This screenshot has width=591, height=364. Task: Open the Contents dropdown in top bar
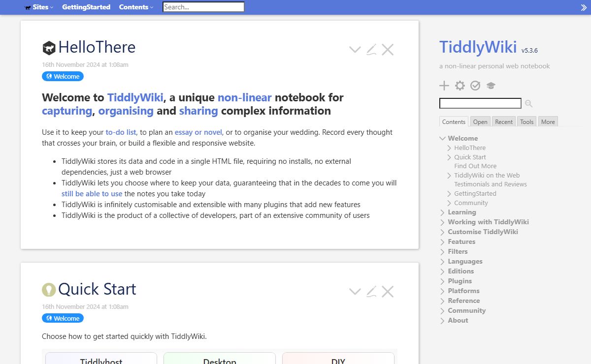(136, 7)
